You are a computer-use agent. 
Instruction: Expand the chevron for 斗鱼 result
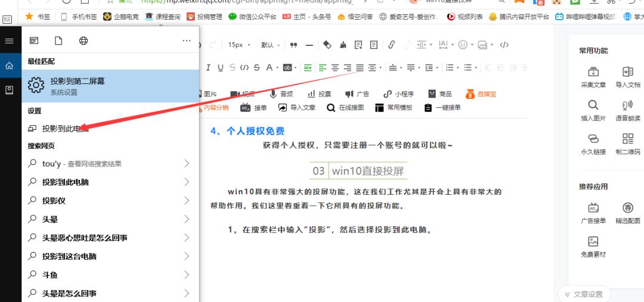pos(187,275)
